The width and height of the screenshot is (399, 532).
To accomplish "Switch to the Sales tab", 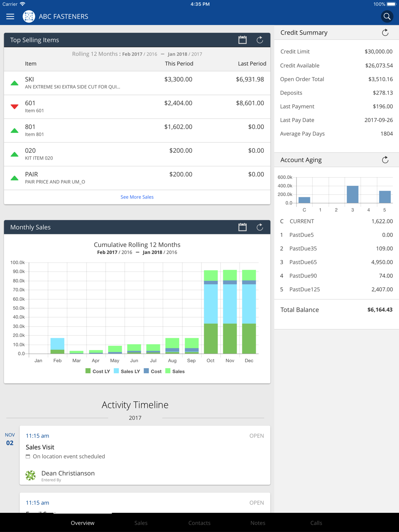I will (141, 523).
